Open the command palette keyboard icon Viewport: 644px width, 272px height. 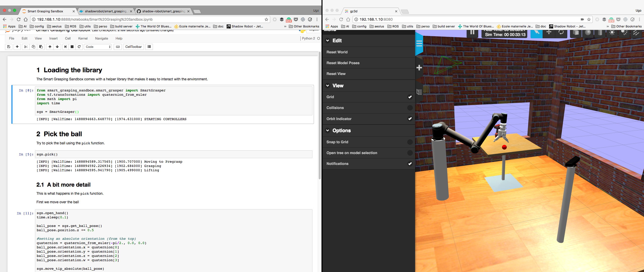[x=118, y=47]
